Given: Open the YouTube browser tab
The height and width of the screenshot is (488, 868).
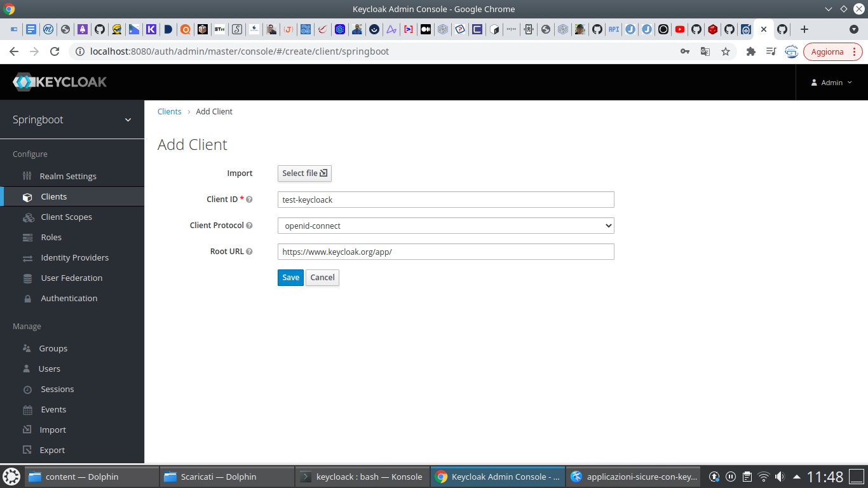Looking at the screenshot, I should pos(680,29).
